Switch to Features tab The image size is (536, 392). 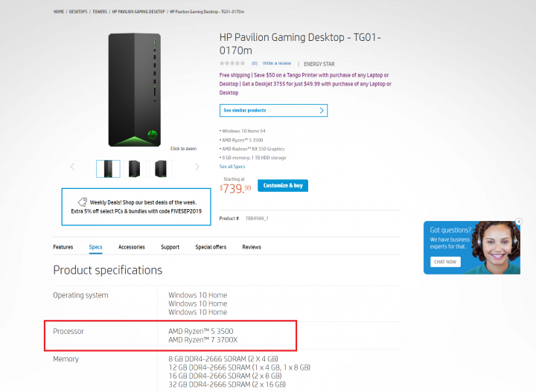click(63, 247)
